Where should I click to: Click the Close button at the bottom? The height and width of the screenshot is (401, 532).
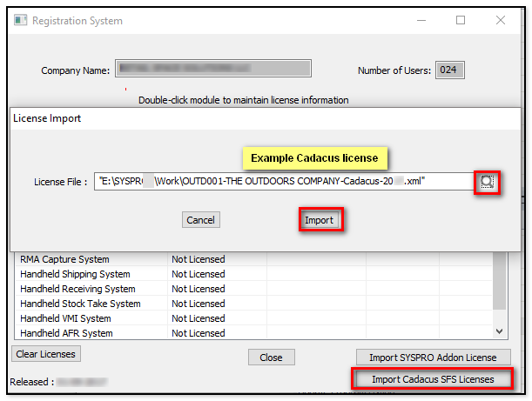[x=271, y=358]
